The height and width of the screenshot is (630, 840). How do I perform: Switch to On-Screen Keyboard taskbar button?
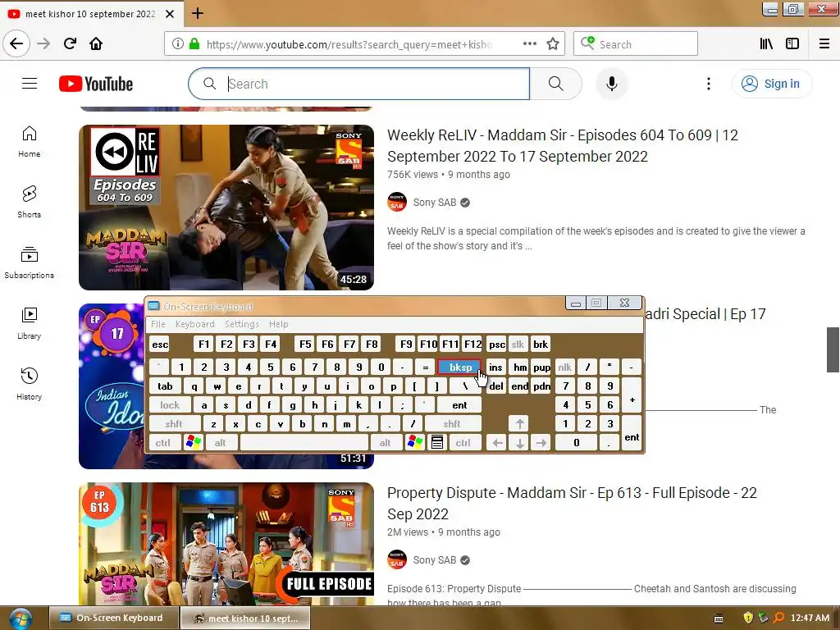113,619
